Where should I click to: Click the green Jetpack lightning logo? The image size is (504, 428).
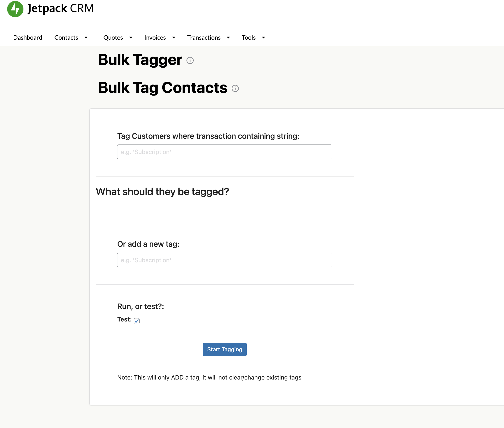tap(15, 9)
